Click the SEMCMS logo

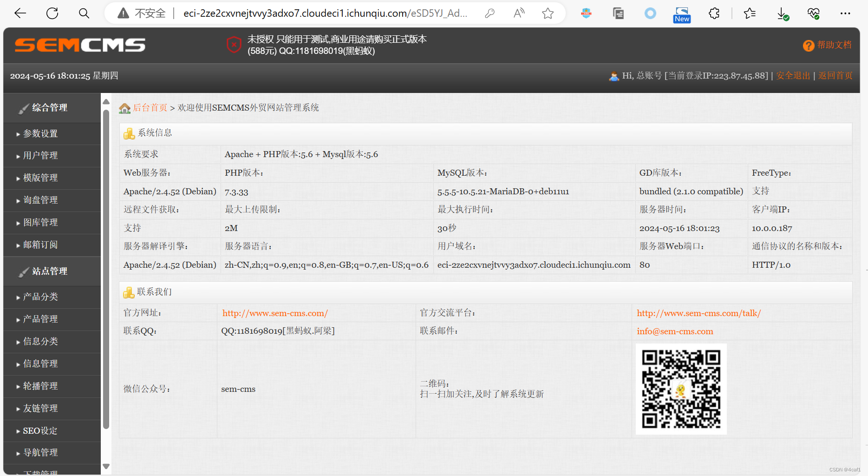tap(79, 45)
